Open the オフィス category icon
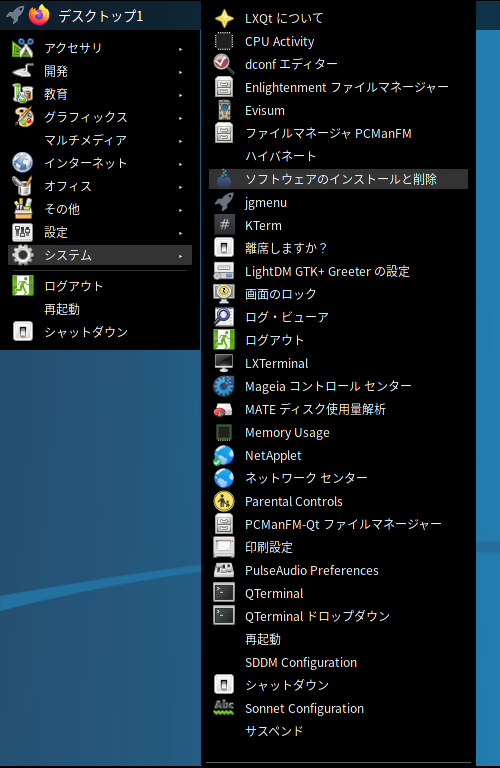Viewport: 500px width, 768px height. pyautogui.click(x=23, y=186)
